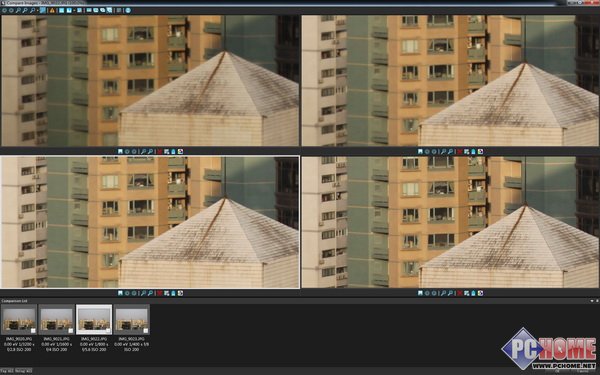Viewport: 600px width, 375px height.
Task: Click the highlighted blue panel icon in top toolbar
Action: click(42, 10)
